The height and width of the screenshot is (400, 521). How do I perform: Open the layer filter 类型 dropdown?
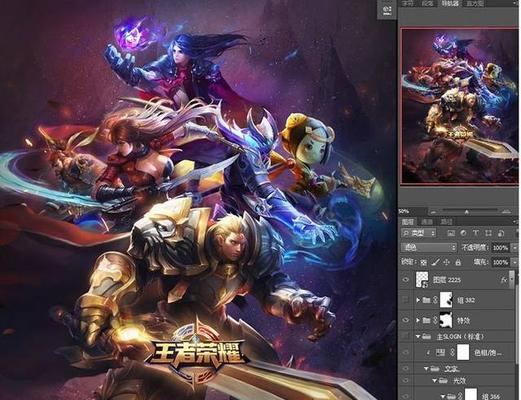pos(419,233)
